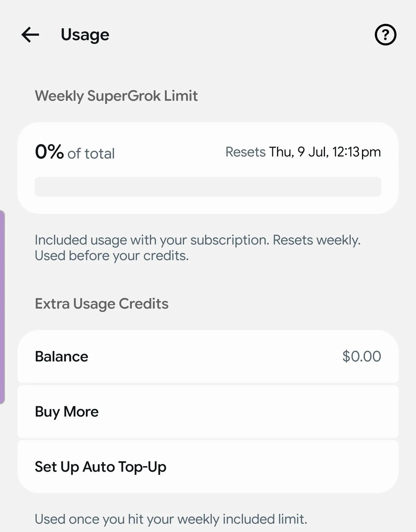The height and width of the screenshot is (532, 416).
Task: Open the help question mark icon
Action: click(385, 35)
